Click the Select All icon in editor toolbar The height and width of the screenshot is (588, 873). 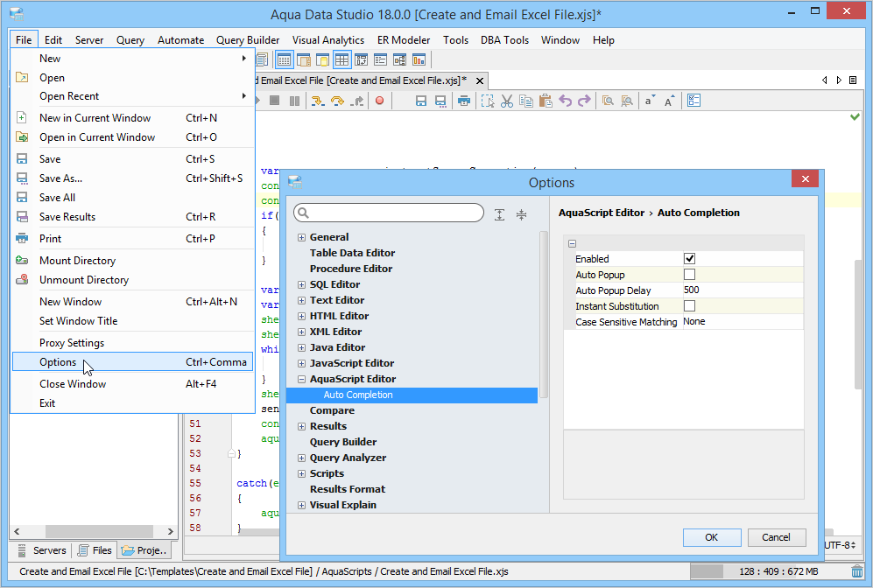(488, 101)
